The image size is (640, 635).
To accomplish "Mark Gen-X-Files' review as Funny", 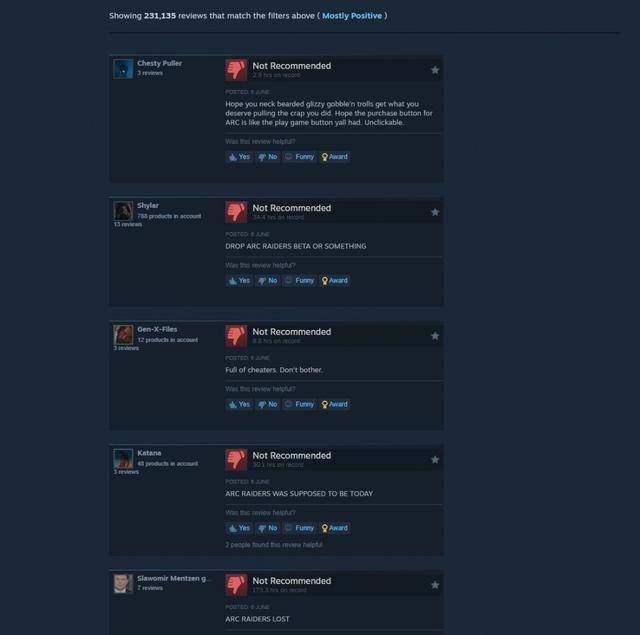I will click(x=300, y=404).
